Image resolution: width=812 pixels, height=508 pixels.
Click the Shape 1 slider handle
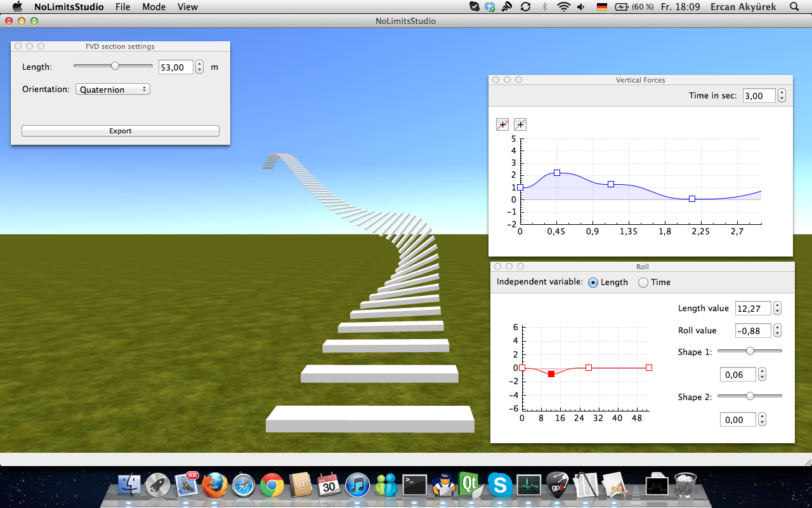[750, 351]
